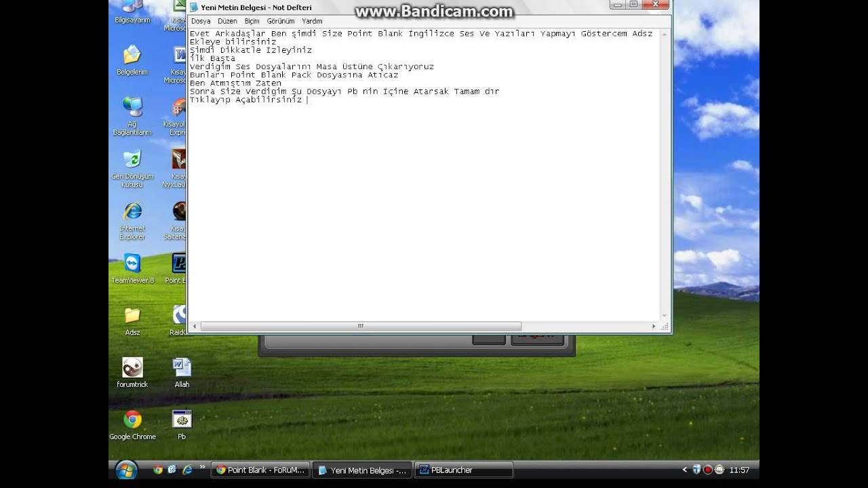Click the line "Ekleye bilirsiniz"

(x=233, y=42)
